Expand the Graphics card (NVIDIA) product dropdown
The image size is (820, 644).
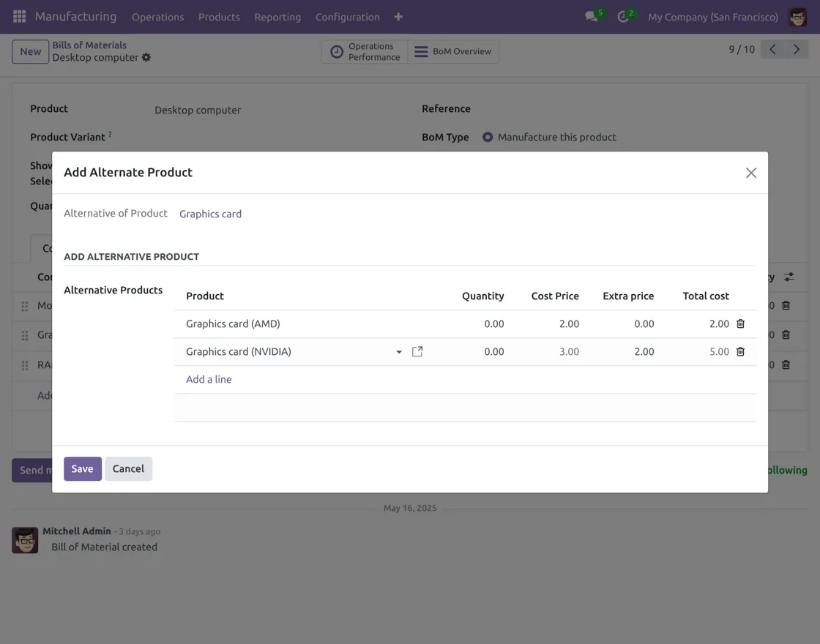coord(399,352)
